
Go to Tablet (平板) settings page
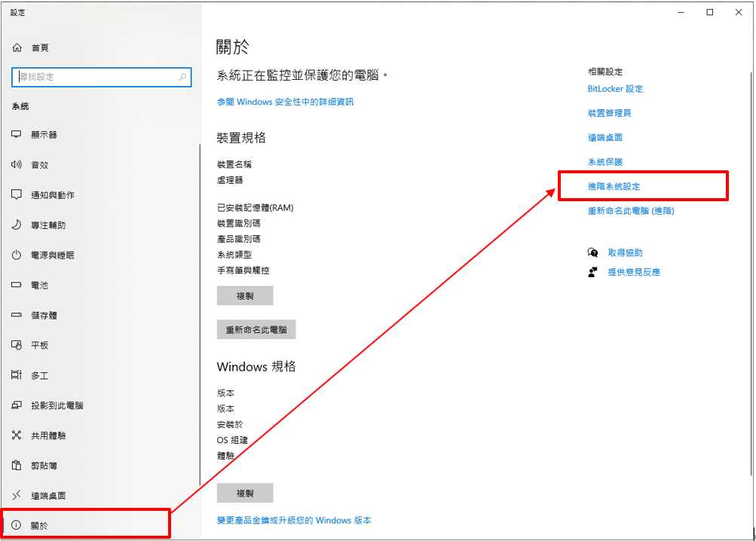pyautogui.click(x=39, y=345)
